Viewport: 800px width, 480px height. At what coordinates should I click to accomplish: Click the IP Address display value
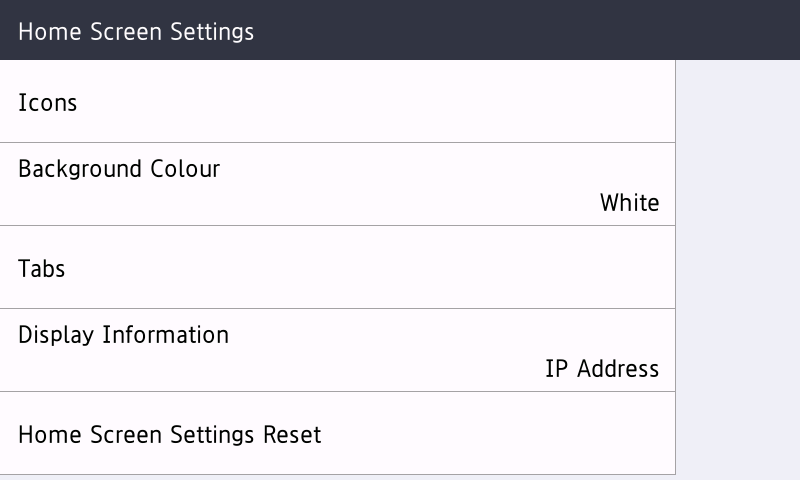602,369
